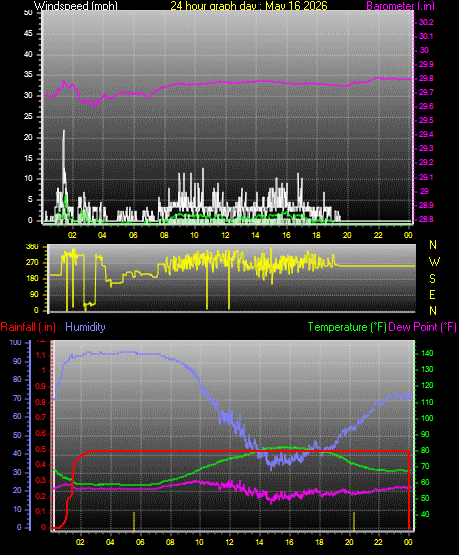The width and height of the screenshot is (459, 555).
Task: Click the E label on direction compass axis
Action: [432, 294]
